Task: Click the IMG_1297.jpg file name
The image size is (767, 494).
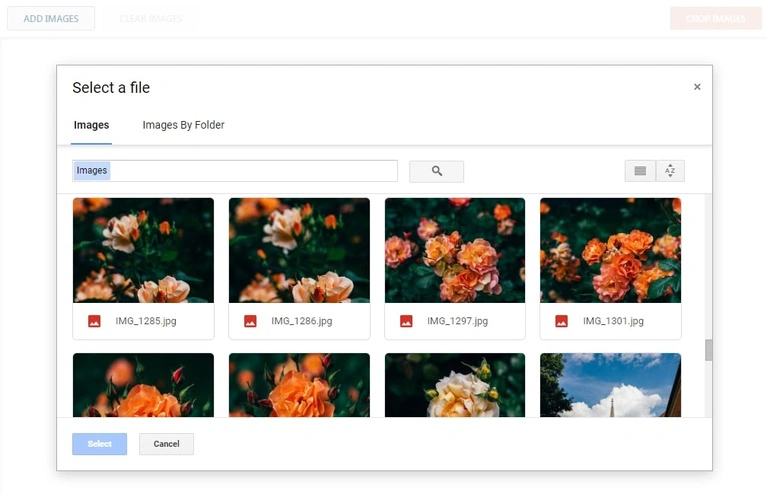Action: [x=457, y=321]
